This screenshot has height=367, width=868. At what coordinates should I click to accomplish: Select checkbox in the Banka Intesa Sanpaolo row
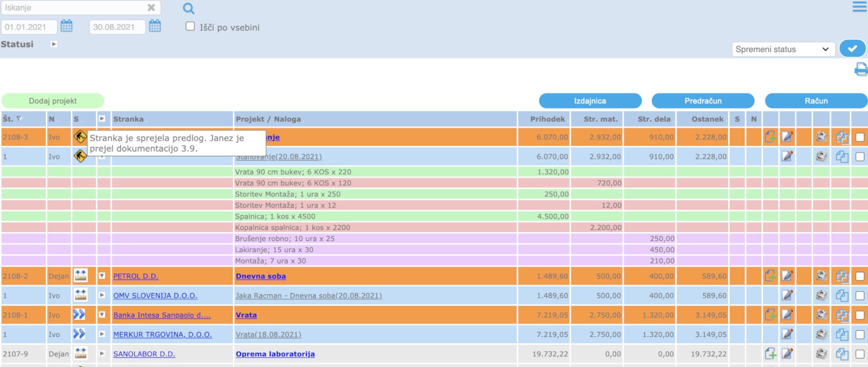coord(860,315)
